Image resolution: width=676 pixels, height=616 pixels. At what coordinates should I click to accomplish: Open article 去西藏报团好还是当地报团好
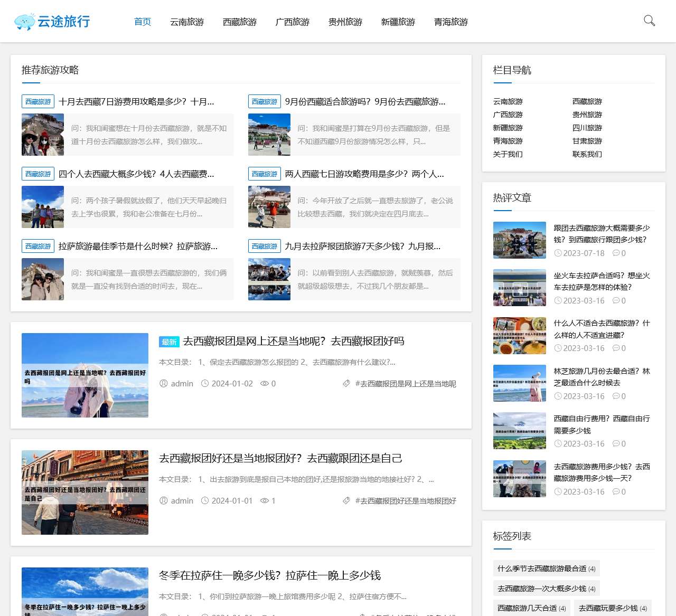(280, 459)
